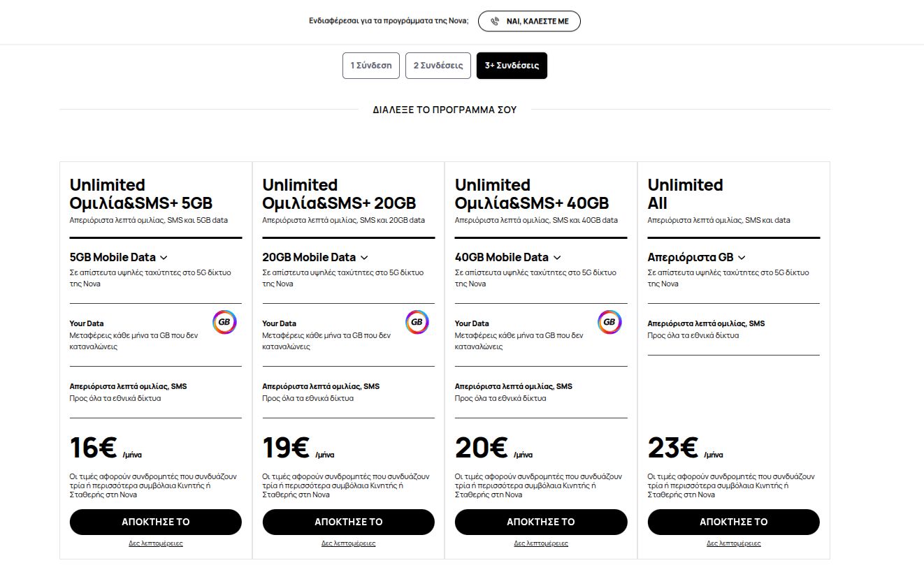The image size is (924, 586).
Task: Click ΑΠΟΚΤΗΣΕ ΤΟ for the 20€ plan
Action: click(x=541, y=522)
